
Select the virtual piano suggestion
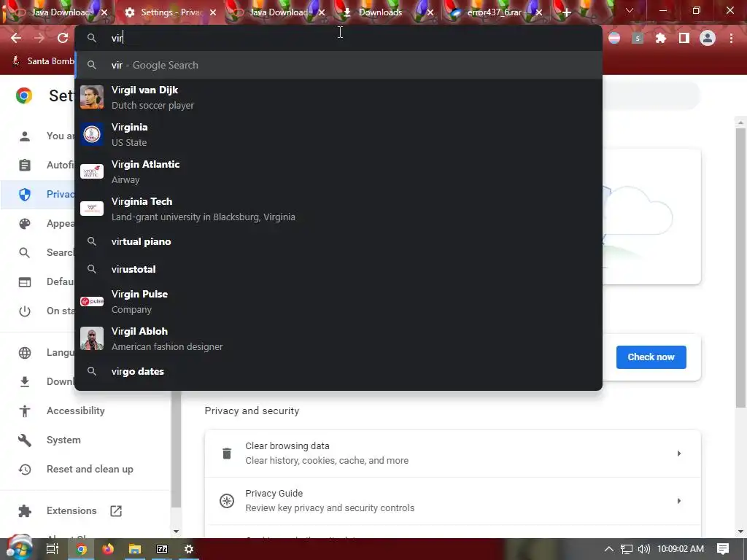338,241
